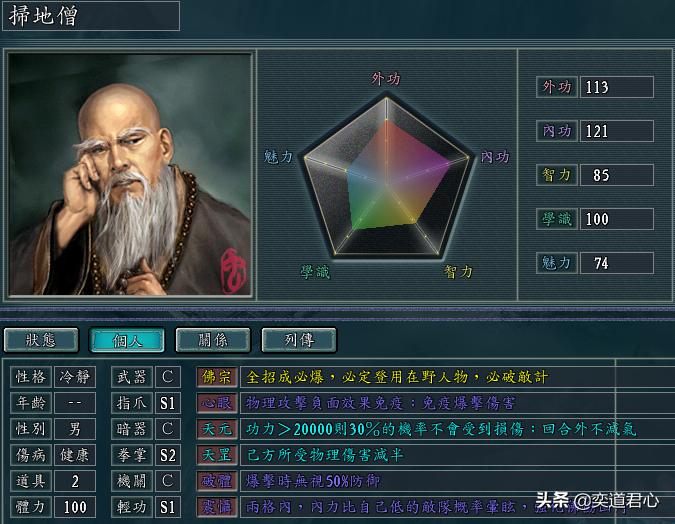Click 魅力 label left of the radar chart

pyautogui.click(x=278, y=157)
